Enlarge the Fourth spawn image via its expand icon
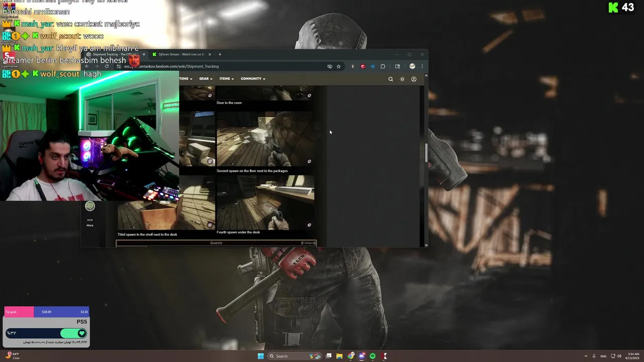The width and height of the screenshot is (644, 362). tap(309, 225)
